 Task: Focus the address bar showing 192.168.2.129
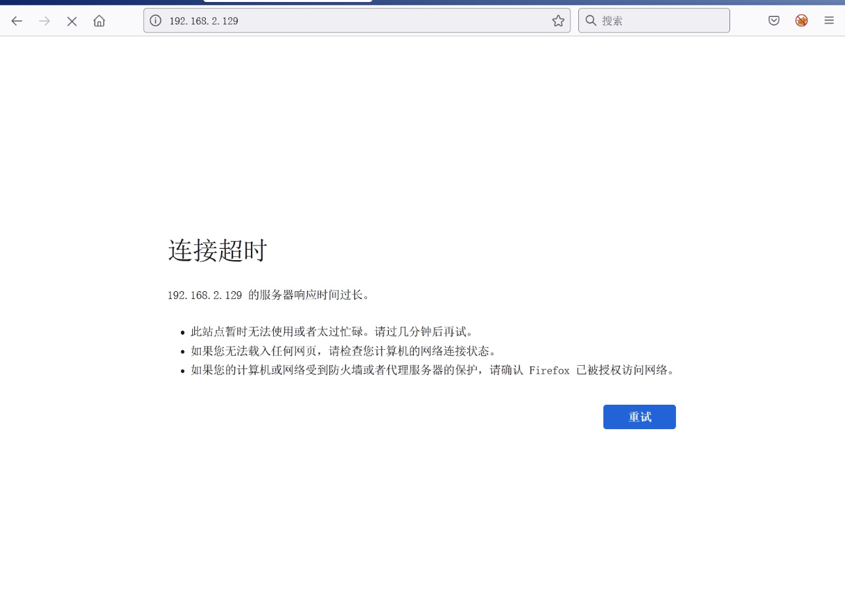point(356,20)
